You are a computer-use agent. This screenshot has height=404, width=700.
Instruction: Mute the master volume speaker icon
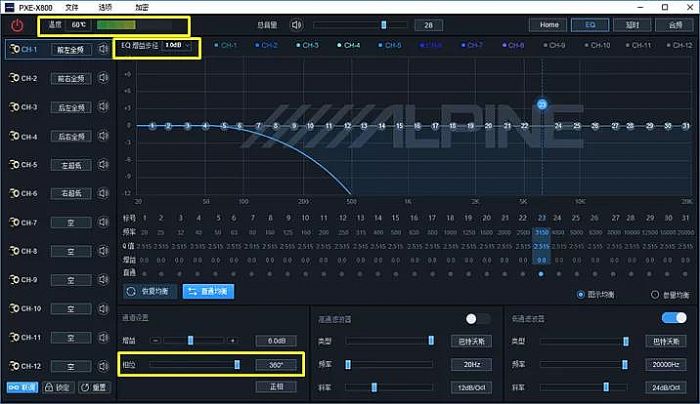[296, 25]
